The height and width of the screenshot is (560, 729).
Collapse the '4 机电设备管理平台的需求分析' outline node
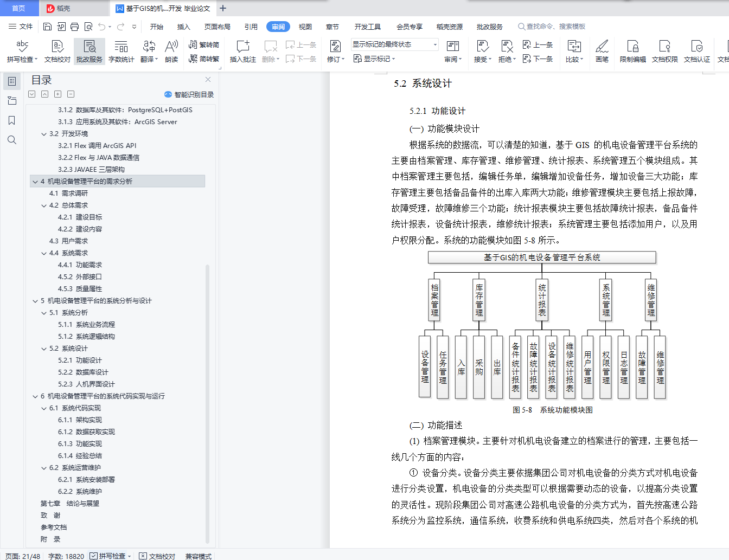[35, 182]
